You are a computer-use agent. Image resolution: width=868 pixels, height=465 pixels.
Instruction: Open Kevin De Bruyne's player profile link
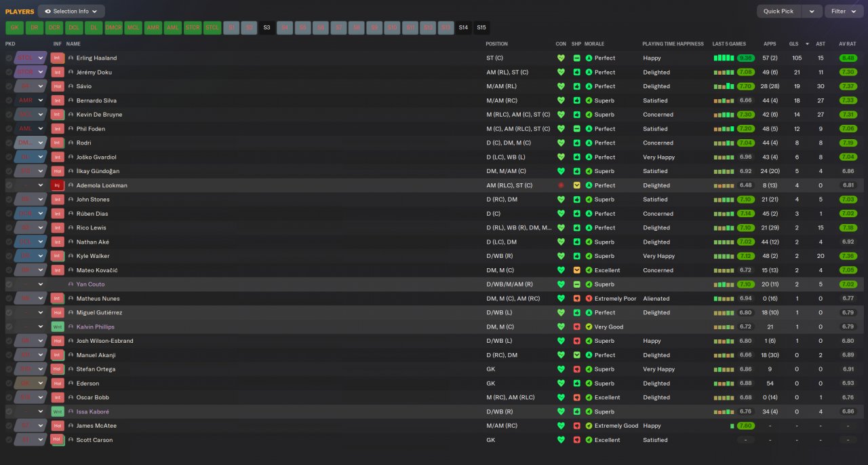pos(99,115)
